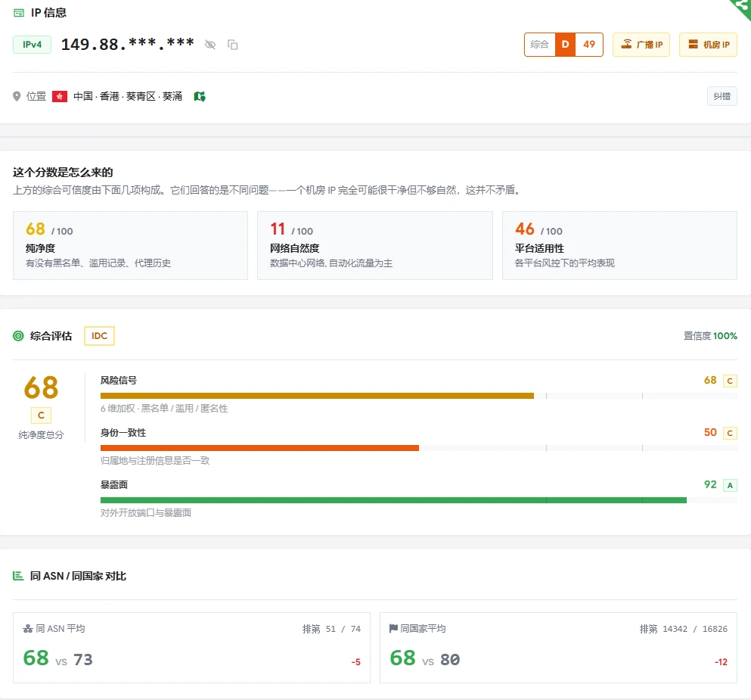Click the 同 ASN 平均 comparison card

tap(191, 648)
